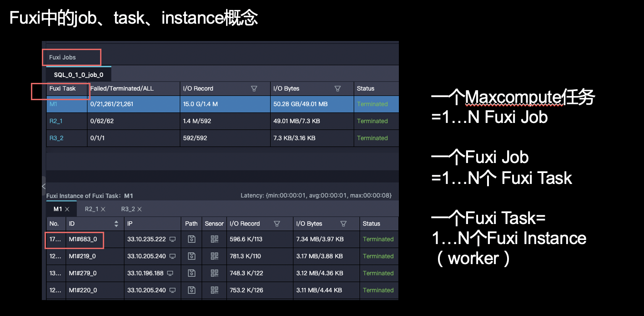Select the cell 596.6 K/113
This screenshot has height=316, width=644.
[x=246, y=239]
